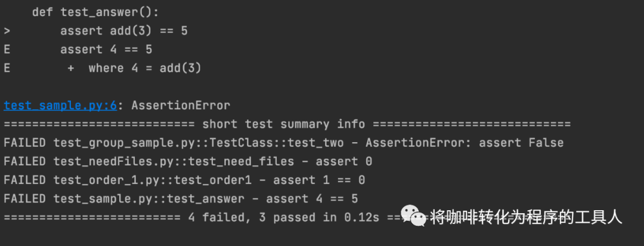
Task: Select the FAILED test_needFiles.py::test_need_files line
Action: pos(188,162)
